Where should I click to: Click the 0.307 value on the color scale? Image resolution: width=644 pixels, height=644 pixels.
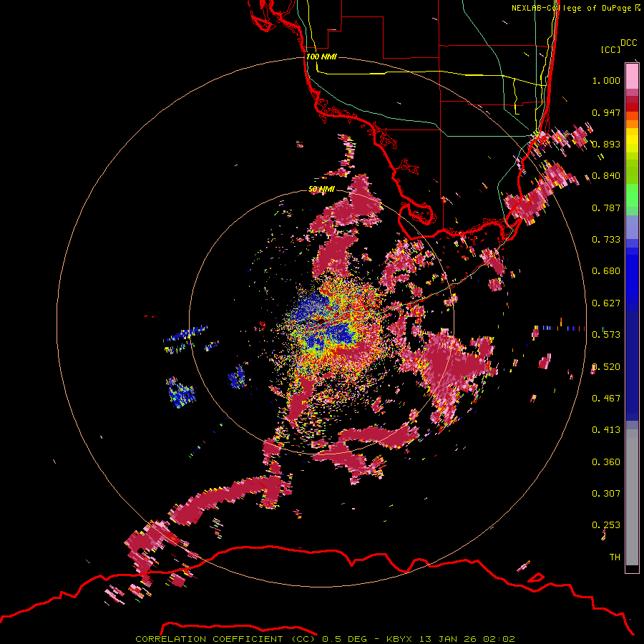pyautogui.click(x=606, y=493)
